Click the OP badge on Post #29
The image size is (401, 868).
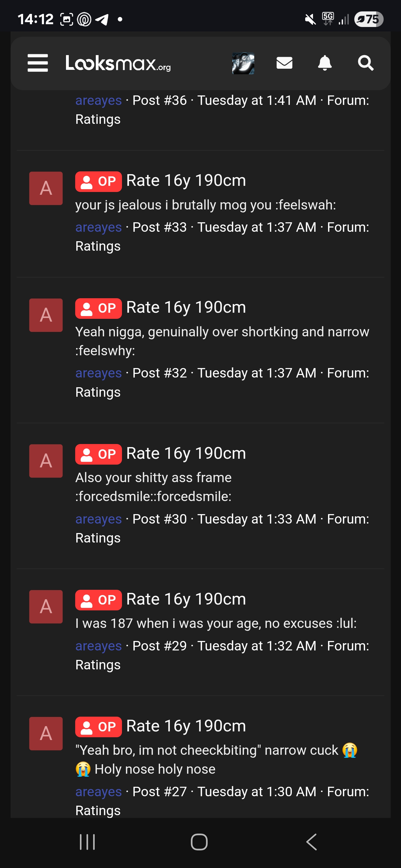pyautogui.click(x=98, y=600)
